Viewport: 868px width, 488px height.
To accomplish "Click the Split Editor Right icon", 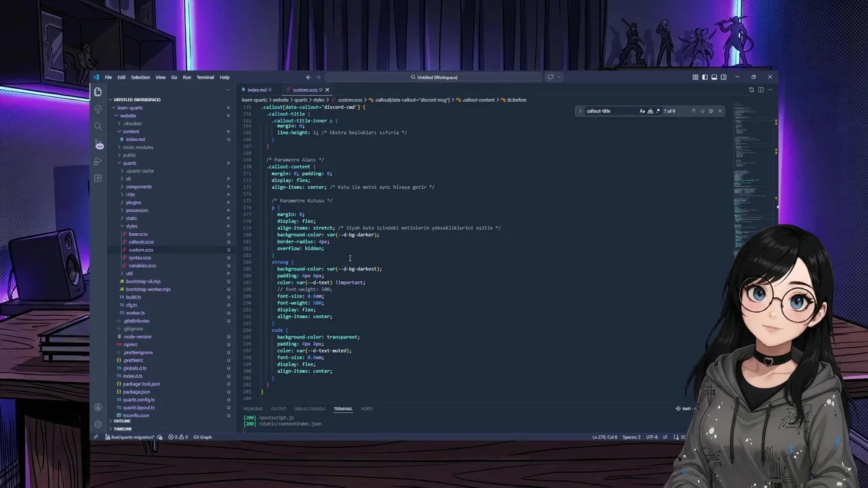I will pyautogui.click(x=761, y=89).
